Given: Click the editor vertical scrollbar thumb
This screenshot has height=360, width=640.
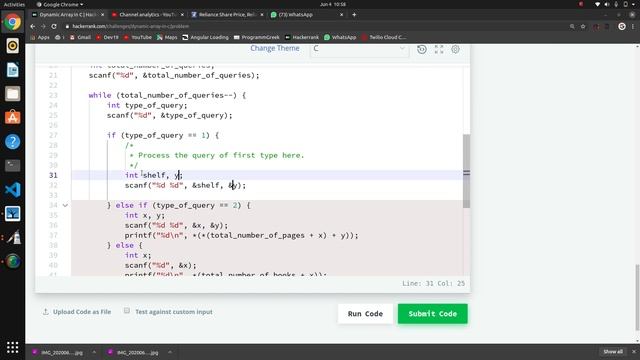Looking at the screenshot, I should click(x=466, y=171).
